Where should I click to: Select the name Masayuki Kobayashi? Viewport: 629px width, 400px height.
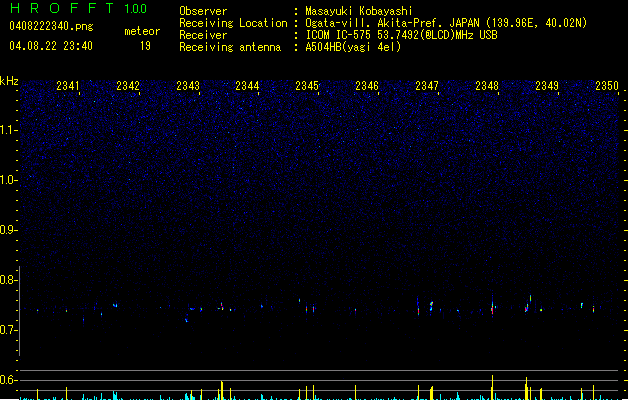(359, 11)
